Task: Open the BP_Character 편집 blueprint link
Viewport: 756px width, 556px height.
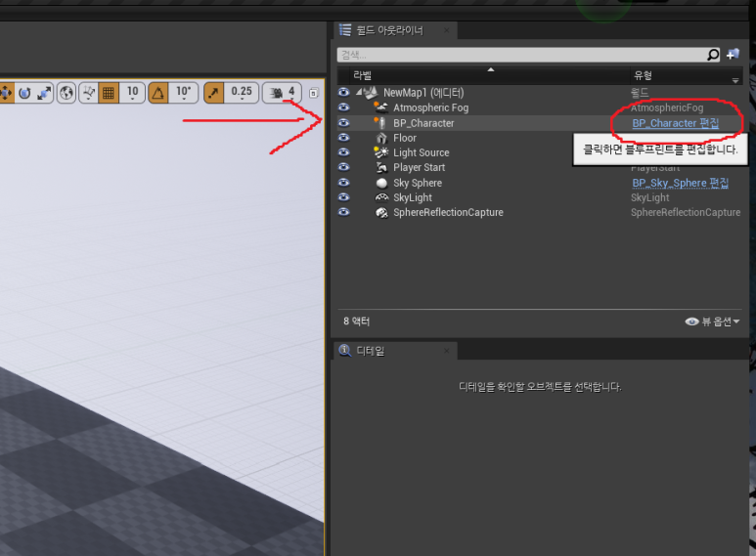Action: tap(676, 123)
